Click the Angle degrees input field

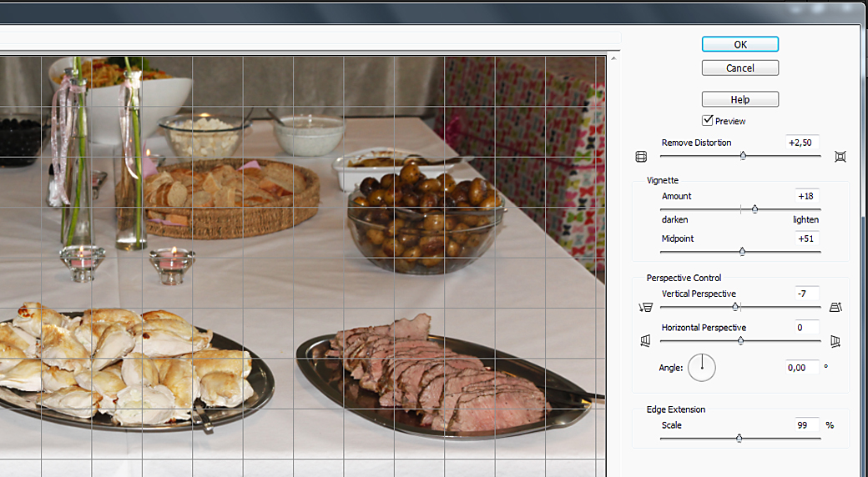tap(801, 367)
